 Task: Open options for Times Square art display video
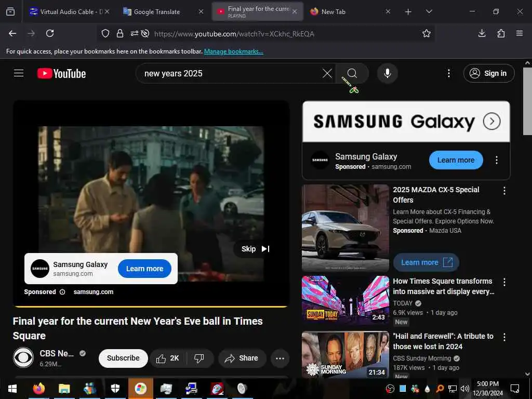504,282
